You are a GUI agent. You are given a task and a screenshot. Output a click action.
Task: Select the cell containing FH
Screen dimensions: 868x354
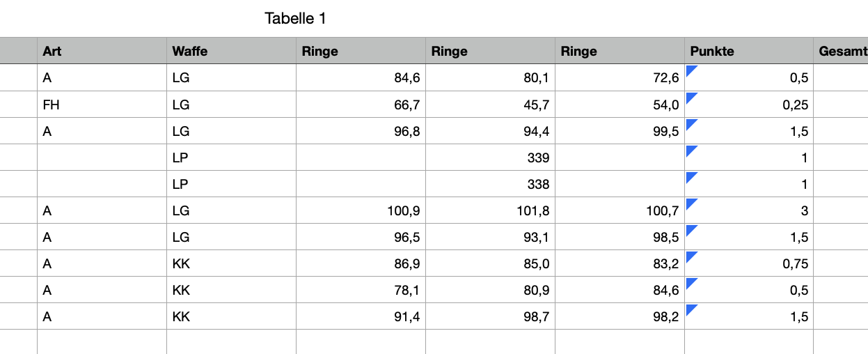[x=102, y=105]
